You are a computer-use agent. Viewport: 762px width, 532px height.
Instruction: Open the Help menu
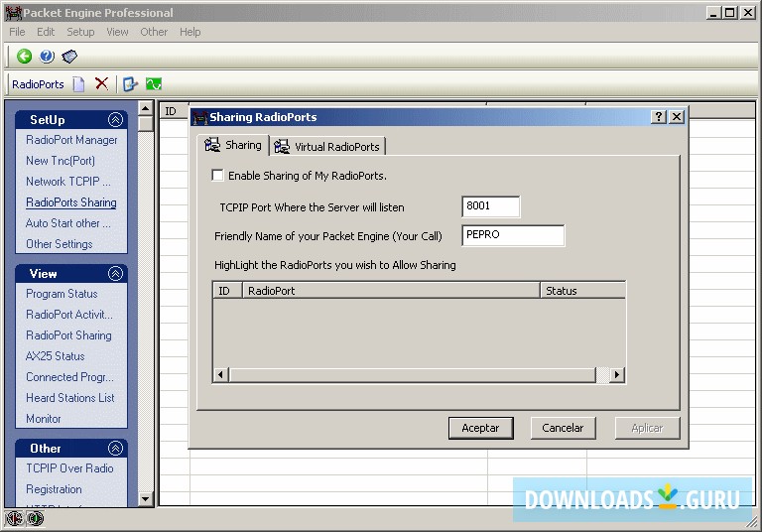pyautogui.click(x=190, y=32)
